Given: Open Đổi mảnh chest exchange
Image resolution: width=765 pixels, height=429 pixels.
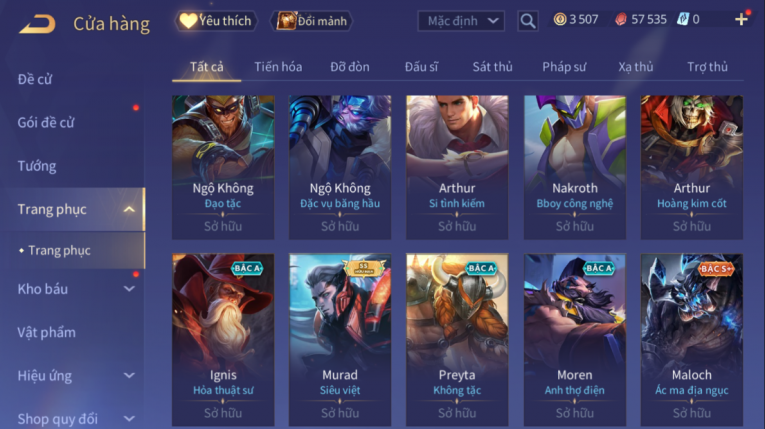Looking at the screenshot, I should click(311, 20).
